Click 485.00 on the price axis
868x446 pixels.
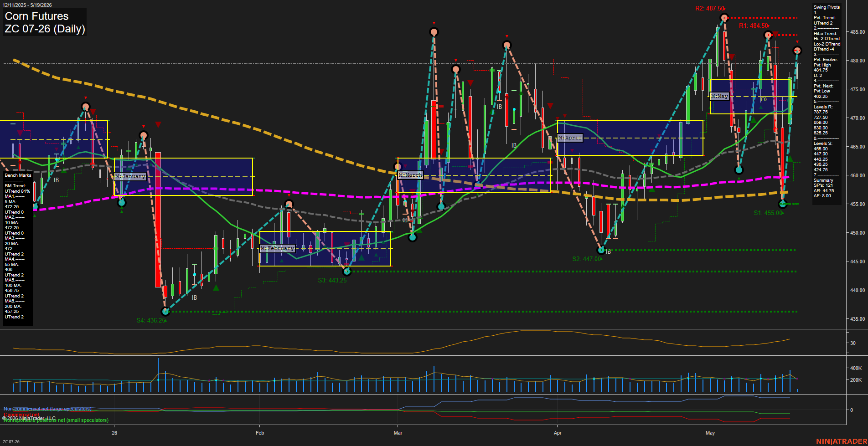click(857, 32)
